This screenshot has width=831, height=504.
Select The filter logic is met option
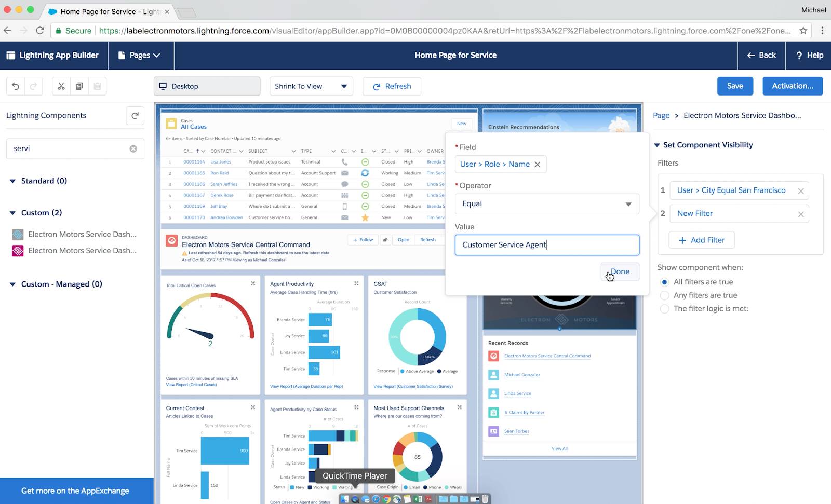pos(664,309)
